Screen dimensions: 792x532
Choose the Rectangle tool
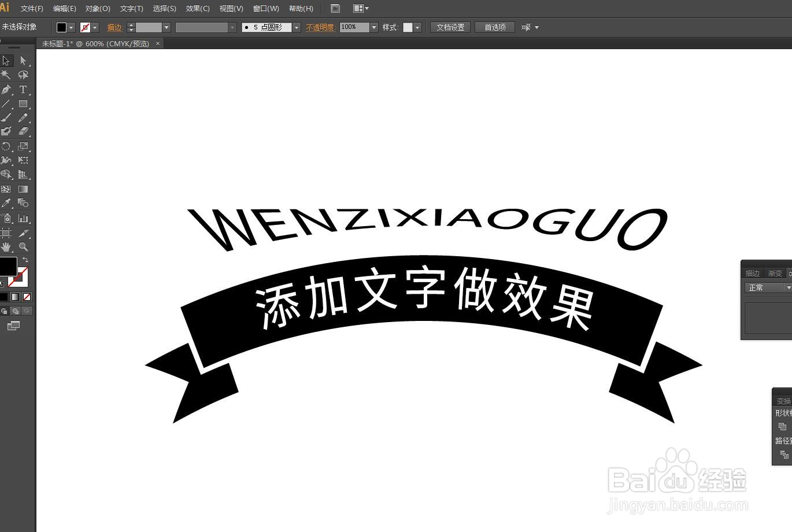pyautogui.click(x=23, y=104)
